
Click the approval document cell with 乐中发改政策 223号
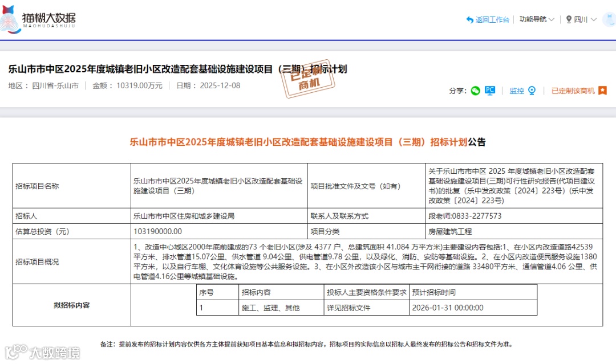[514, 186]
